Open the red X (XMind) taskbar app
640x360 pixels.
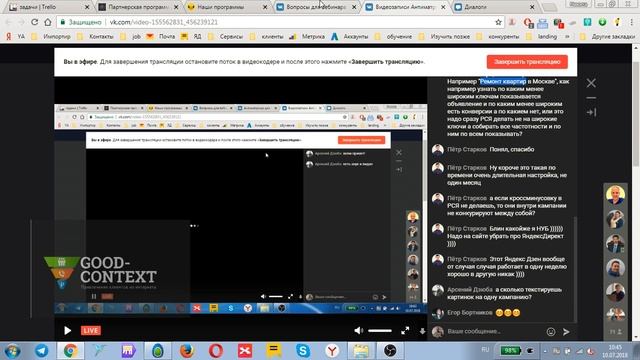coord(245,351)
